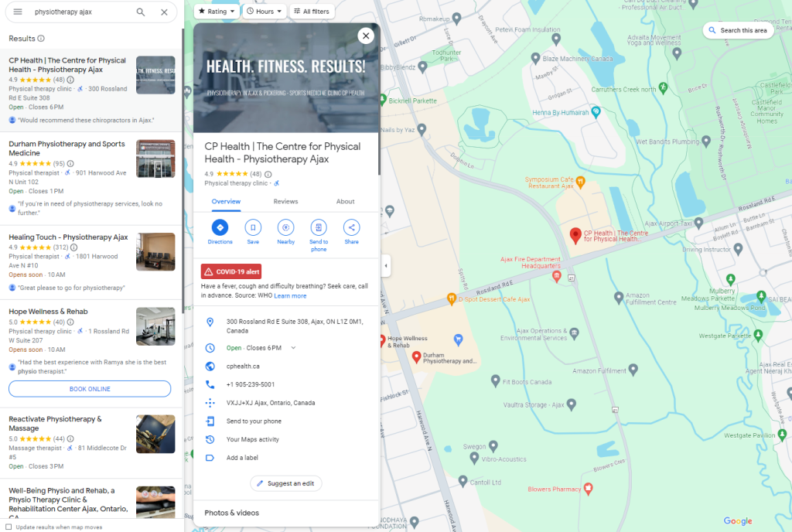Click the Send to phone icon
Viewport: 792px width, 532px height.
click(x=319, y=227)
